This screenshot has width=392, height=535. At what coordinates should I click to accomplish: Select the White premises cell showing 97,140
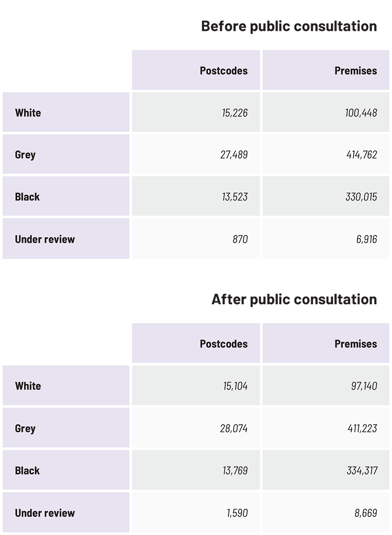[x=363, y=386]
